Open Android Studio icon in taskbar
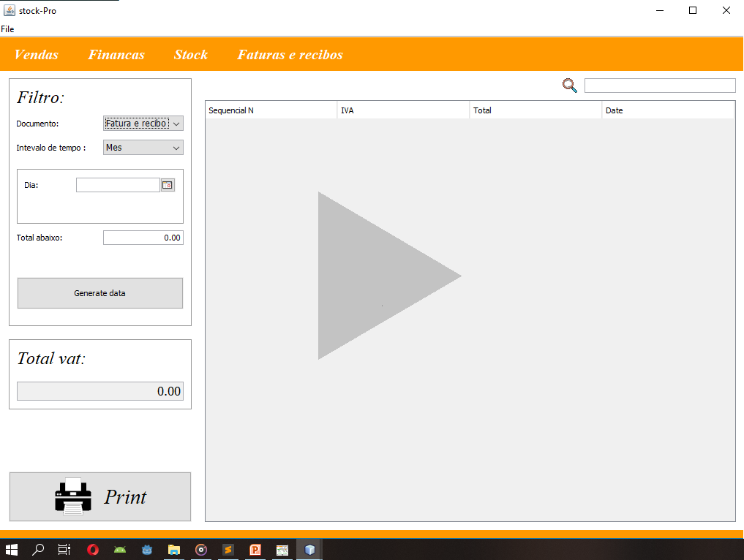The height and width of the screenshot is (560, 744). click(x=120, y=550)
